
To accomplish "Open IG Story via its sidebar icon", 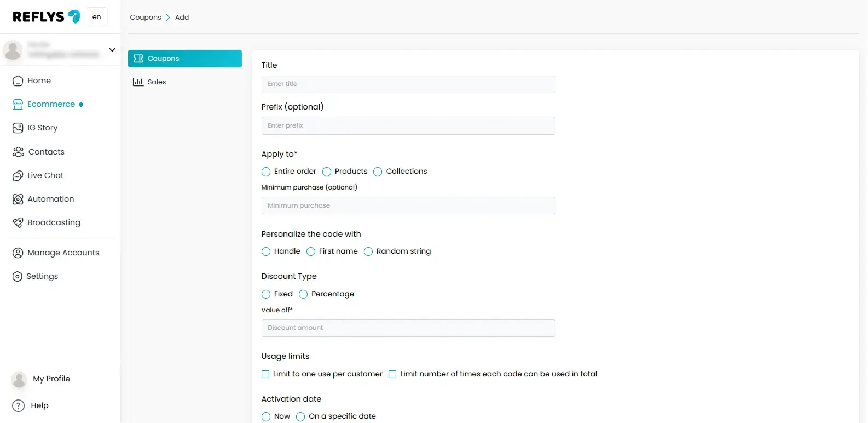I will click(x=18, y=128).
